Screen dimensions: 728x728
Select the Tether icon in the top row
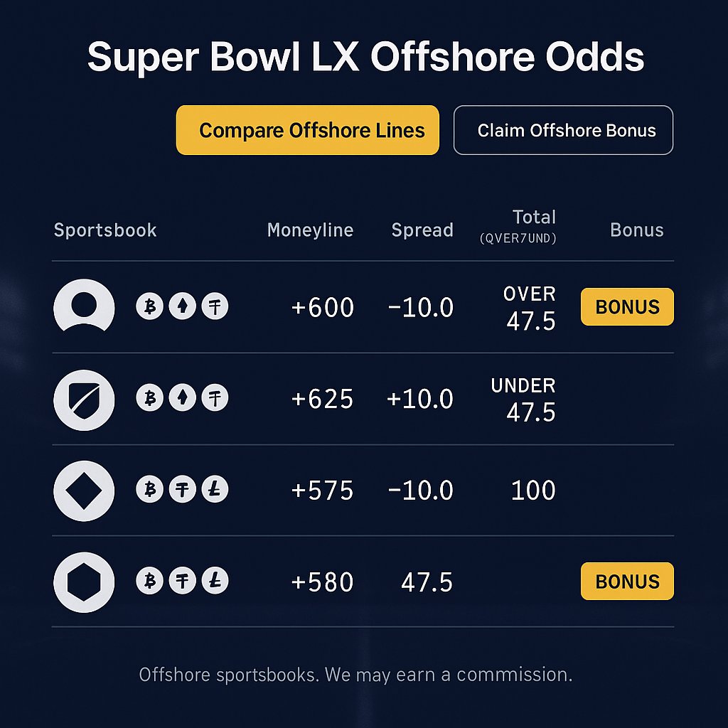click(215, 306)
